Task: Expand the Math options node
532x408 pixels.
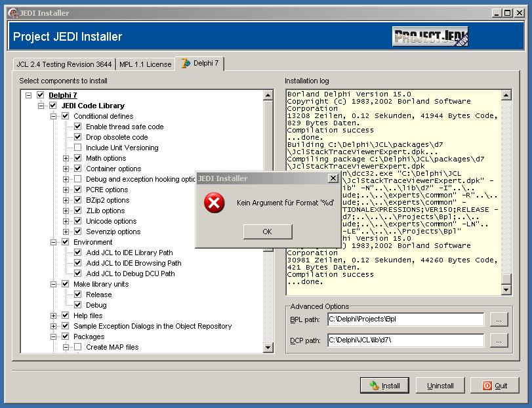Action: click(66, 158)
